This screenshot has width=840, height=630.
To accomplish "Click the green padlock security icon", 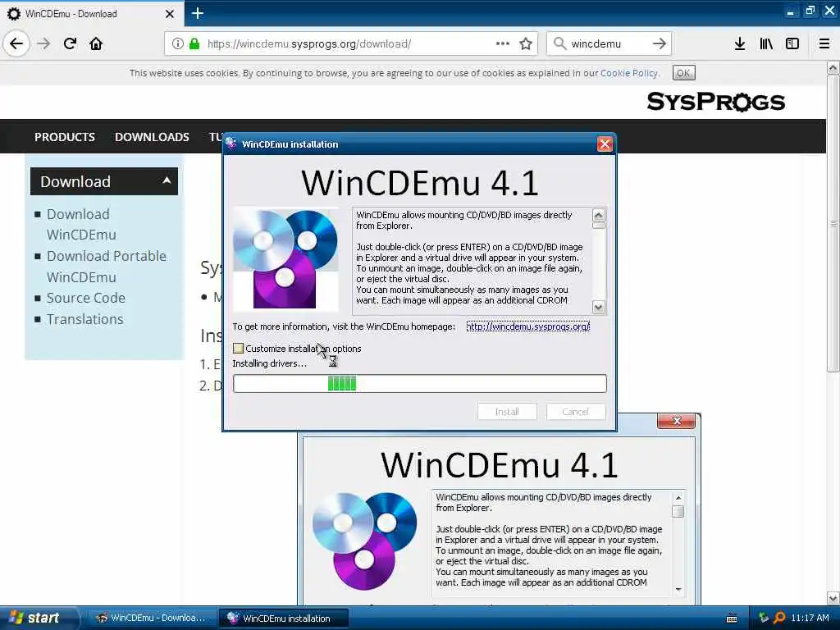I will (x=194, y=43).
